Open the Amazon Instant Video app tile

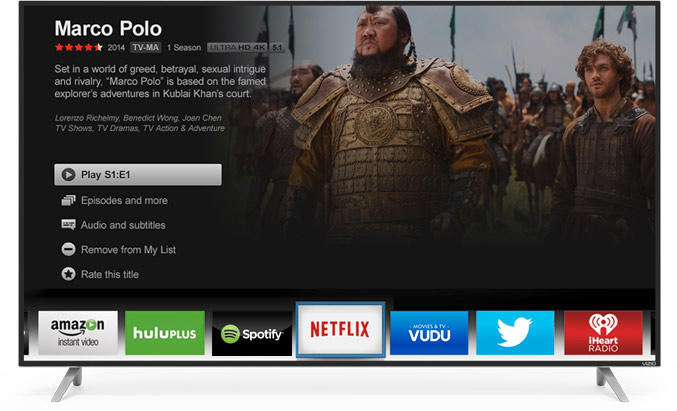[78, 333]
